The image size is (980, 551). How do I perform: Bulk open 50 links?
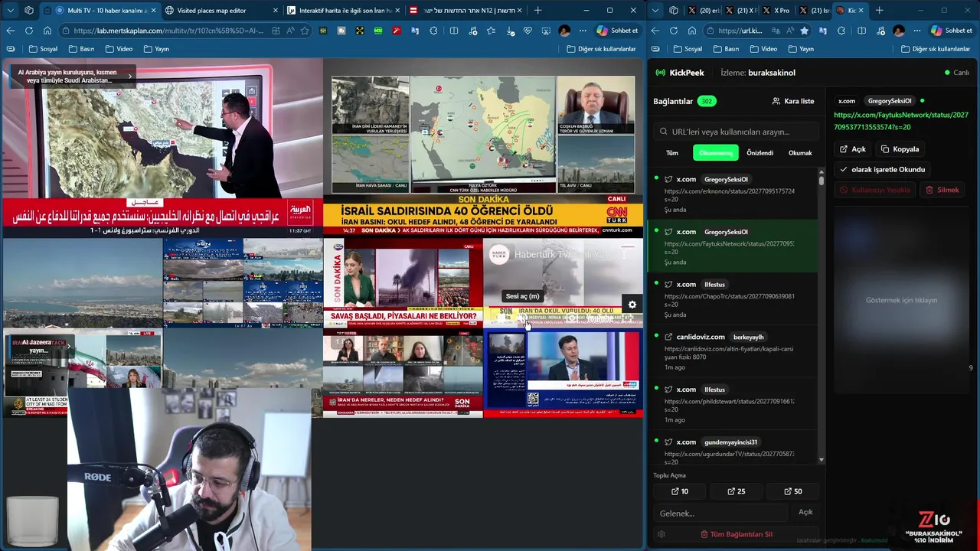[793, 491]
